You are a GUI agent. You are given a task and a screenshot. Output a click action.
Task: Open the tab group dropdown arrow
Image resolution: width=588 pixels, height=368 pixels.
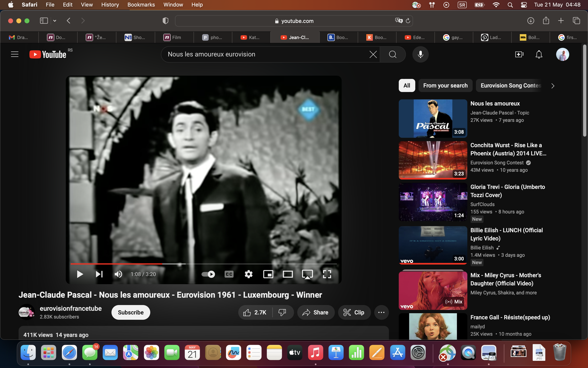[x=55, y=21]
